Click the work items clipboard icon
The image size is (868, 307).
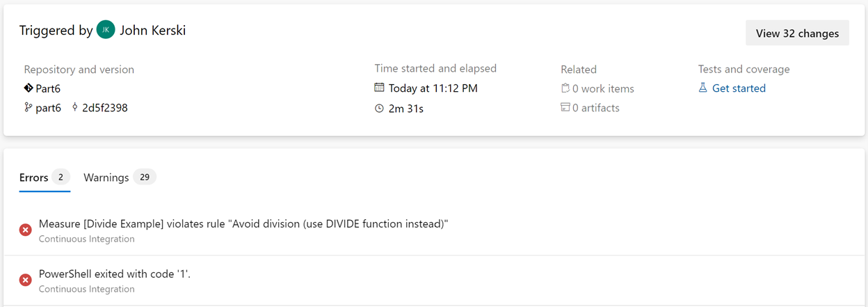[x=565, y=88]
